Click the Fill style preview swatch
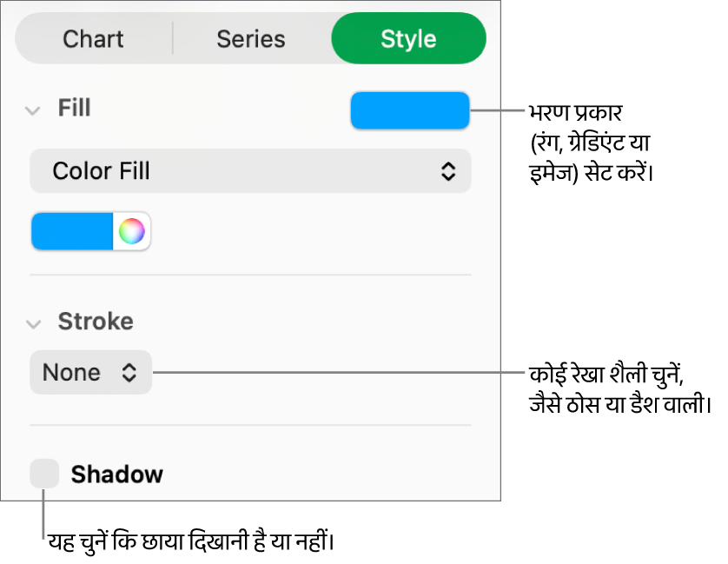This screenshot has width=728, height=564. [x=409, y=111]
